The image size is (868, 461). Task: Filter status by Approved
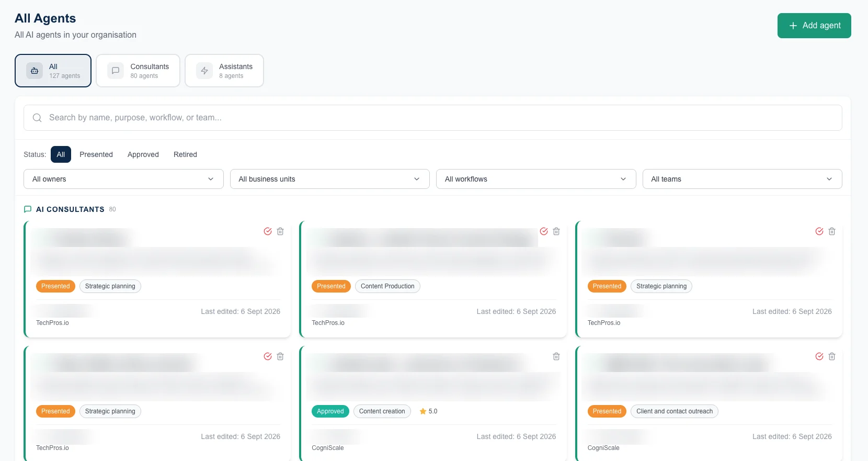coord(143,154)
